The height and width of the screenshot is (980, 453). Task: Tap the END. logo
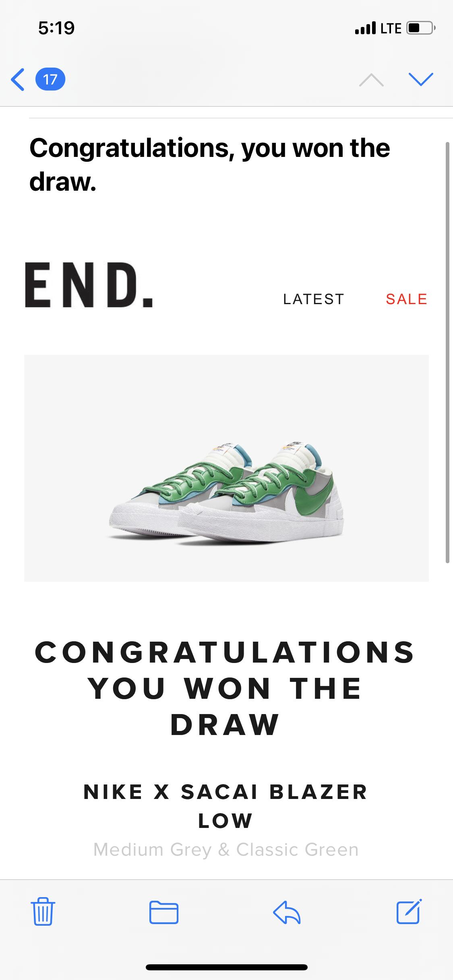pyautogui.click(x=89, y=285)
